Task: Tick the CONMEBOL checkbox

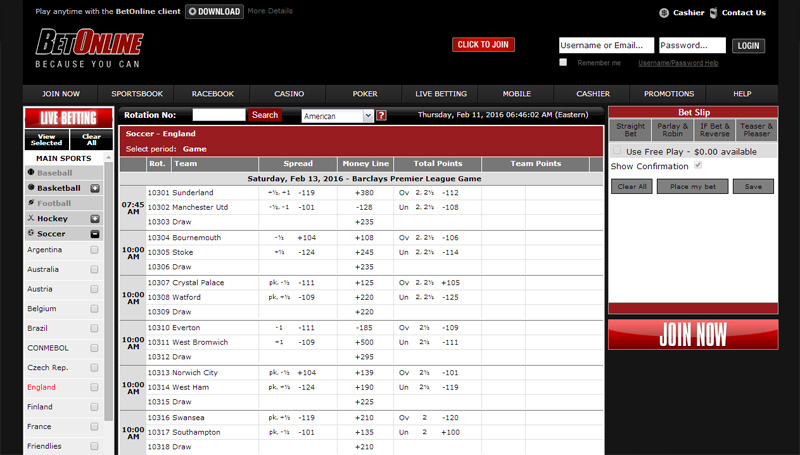Action: coord(94,348)
